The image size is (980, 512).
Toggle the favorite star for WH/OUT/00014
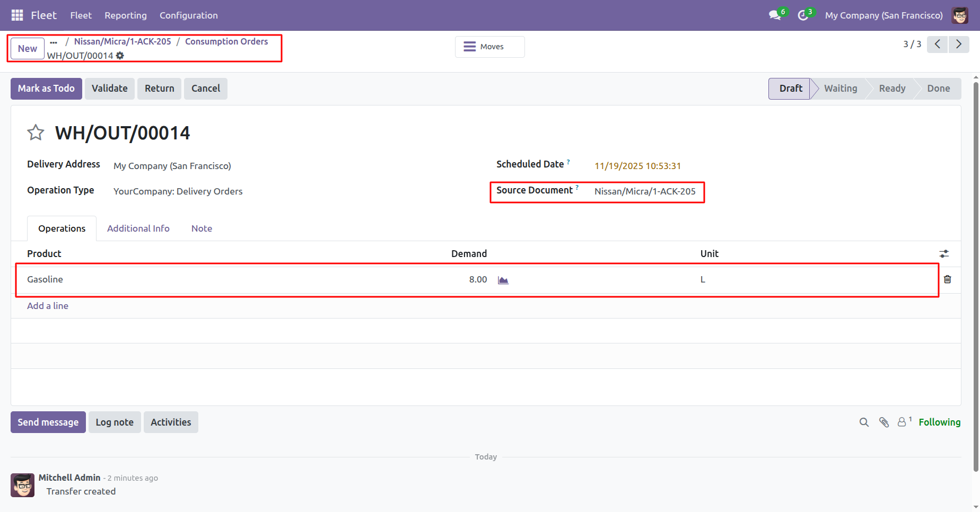(x=36, y=133)
